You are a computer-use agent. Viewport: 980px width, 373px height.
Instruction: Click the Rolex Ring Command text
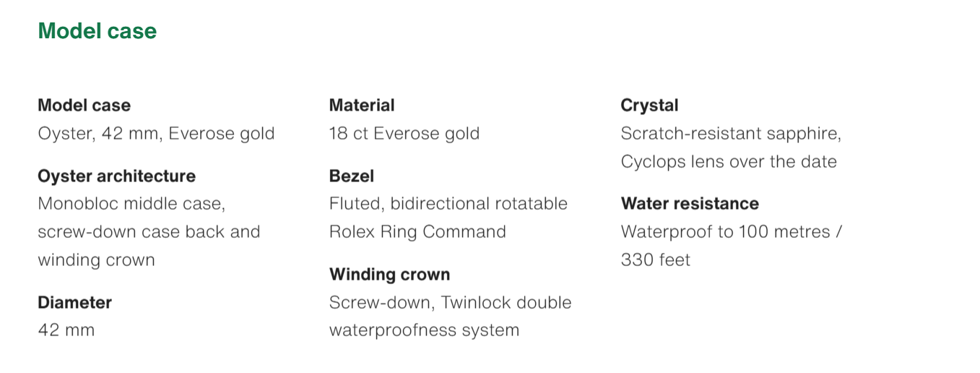417,232
